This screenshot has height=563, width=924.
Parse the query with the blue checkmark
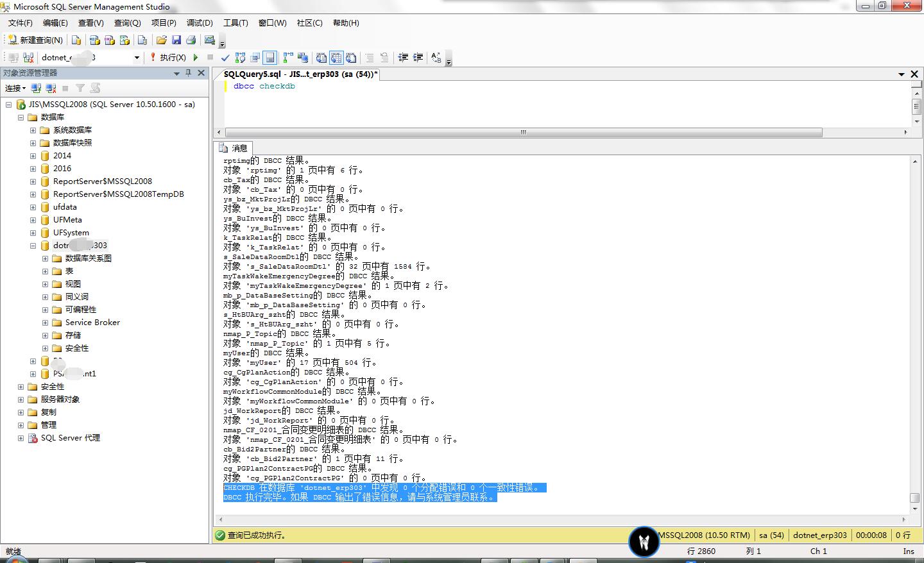(225, 57)
